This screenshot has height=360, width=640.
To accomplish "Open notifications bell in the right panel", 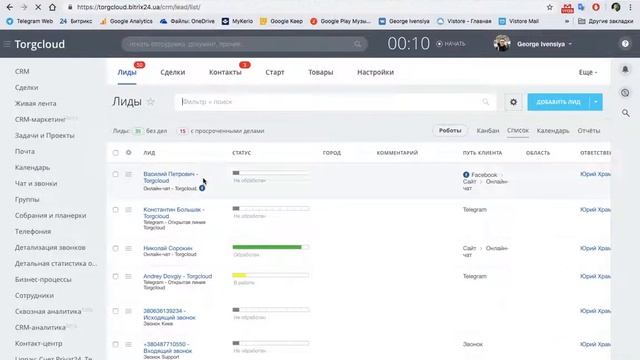I will coord(625,69).
